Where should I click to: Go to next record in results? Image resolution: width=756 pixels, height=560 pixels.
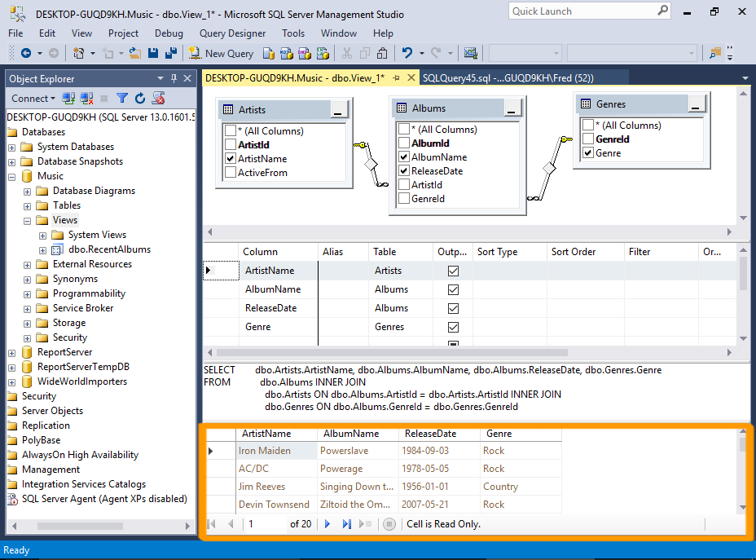click(327, 524)
